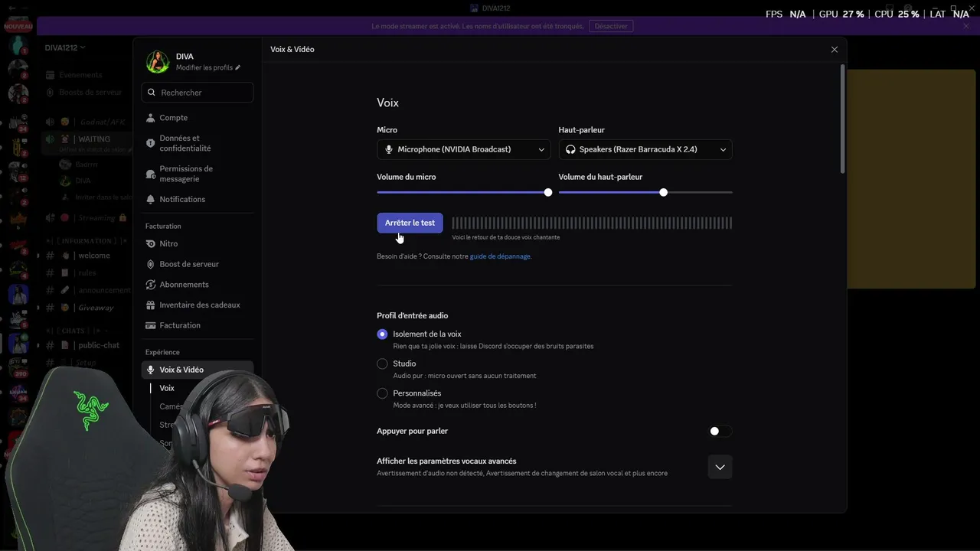
Task: Click the Rechercher settings search field
Action: tap(198, 93)
